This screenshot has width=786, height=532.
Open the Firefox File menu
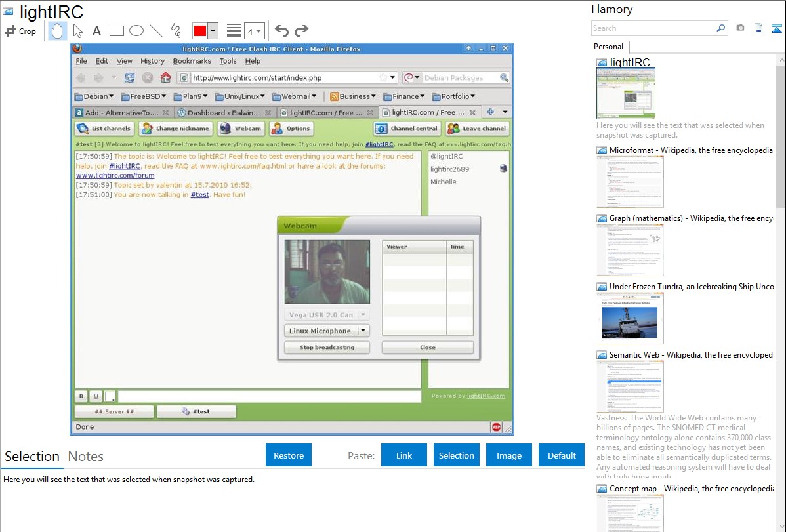(81, 61)
